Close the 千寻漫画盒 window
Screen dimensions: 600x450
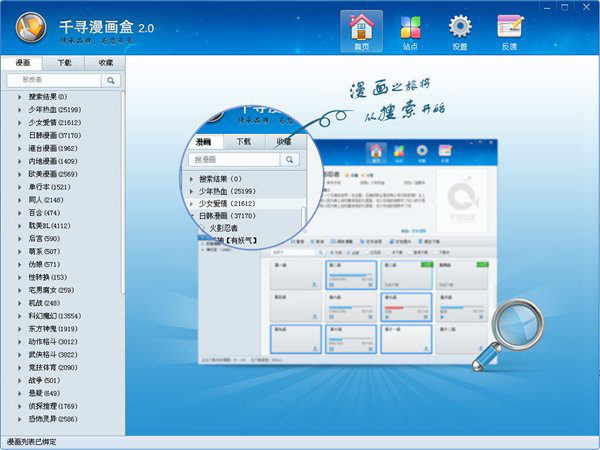(x=586, y=7)
